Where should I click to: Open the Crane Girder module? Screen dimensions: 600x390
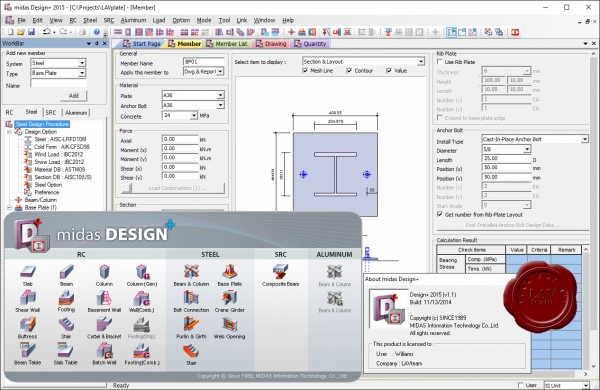(x=230, y=298)
